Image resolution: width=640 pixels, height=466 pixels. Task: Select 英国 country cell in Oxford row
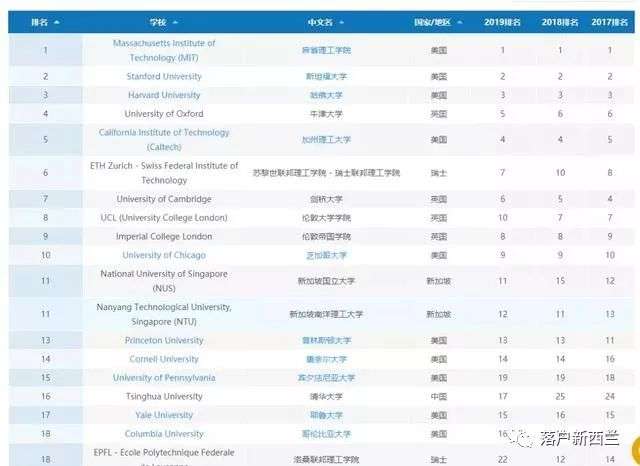point(439,114)
